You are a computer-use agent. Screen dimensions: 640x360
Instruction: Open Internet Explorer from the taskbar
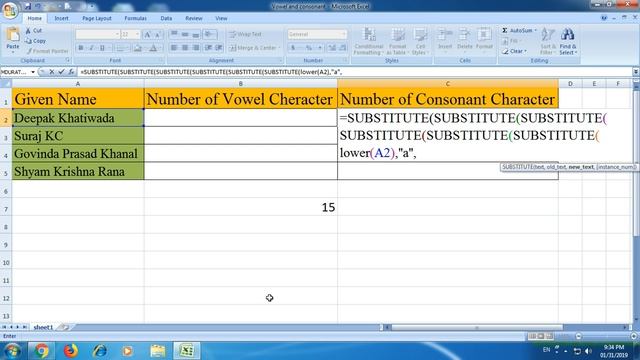(100, 351)
